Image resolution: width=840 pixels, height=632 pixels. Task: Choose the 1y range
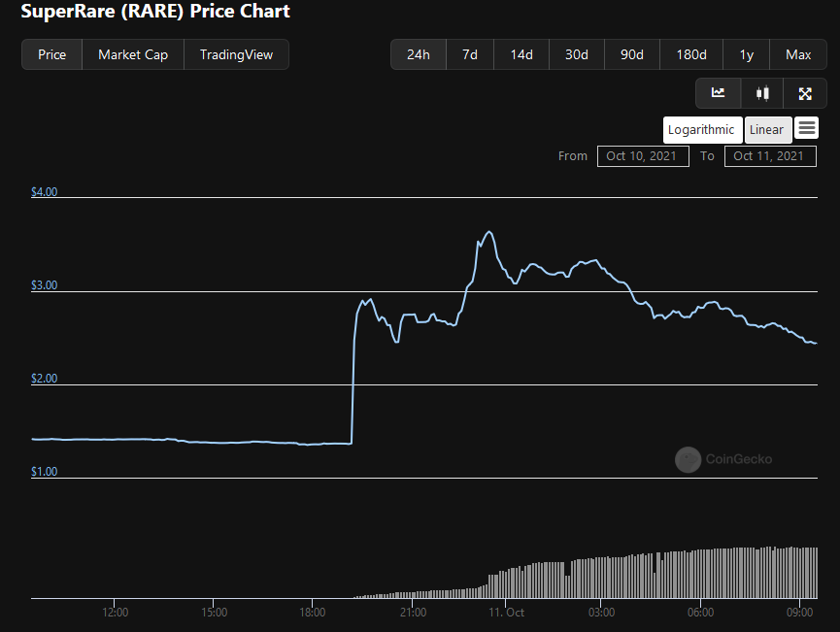(746, 54)
